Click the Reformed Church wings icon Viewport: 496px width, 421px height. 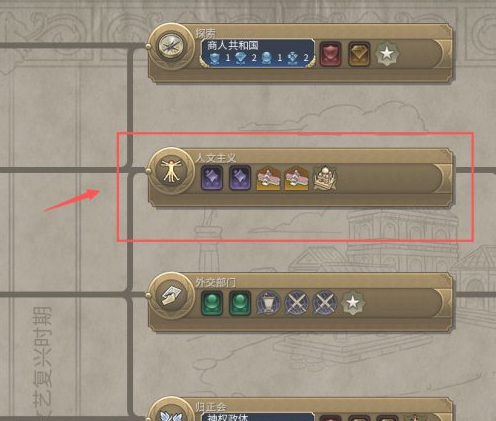pos(171,413)
